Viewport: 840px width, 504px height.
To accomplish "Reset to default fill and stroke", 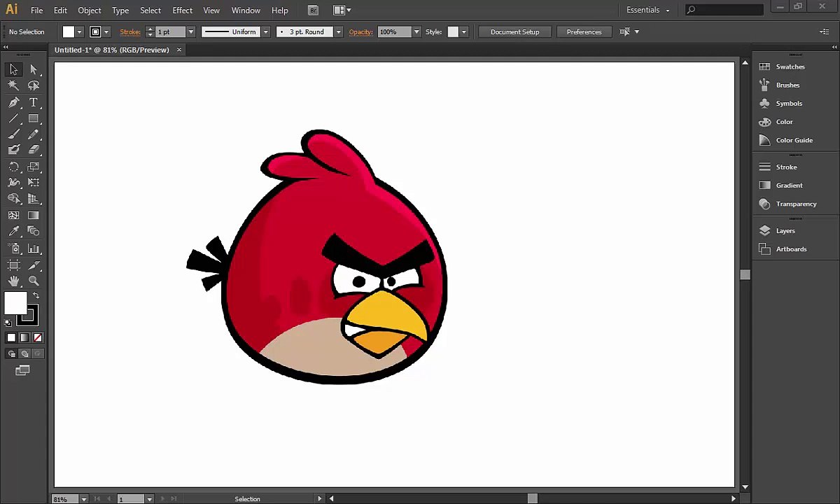I will point(8,323).
